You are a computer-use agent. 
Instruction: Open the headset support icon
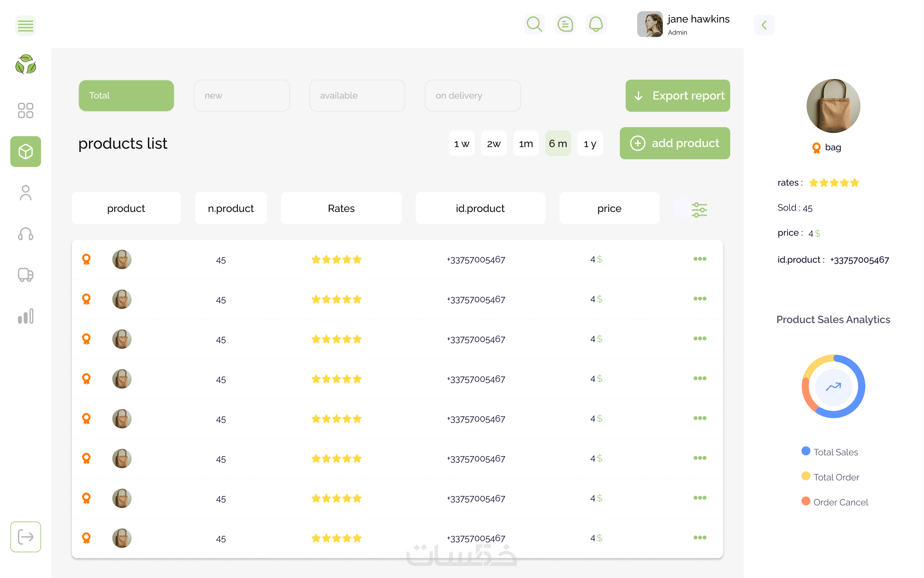26,234
